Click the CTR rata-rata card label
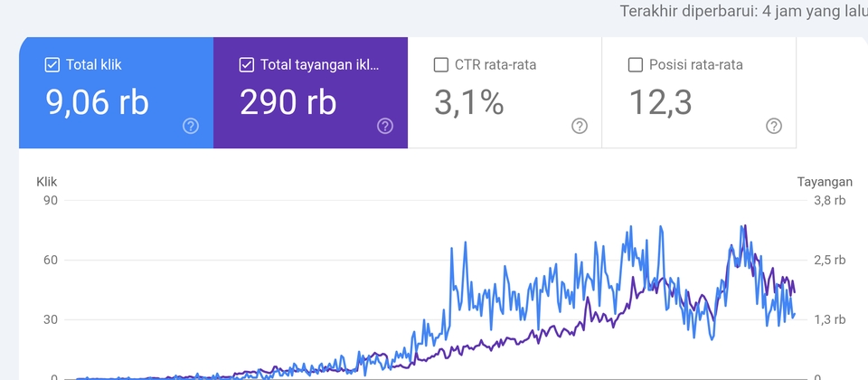This screenshot has height=380, width=868. coord(495,65)
